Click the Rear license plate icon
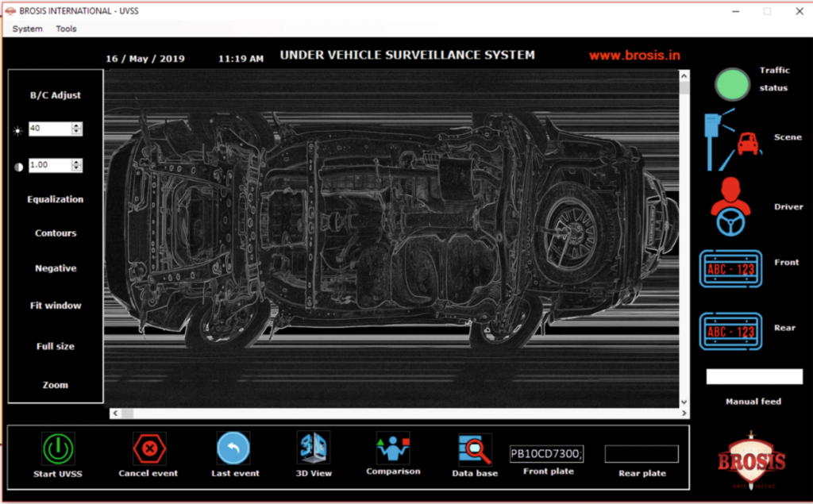 click(x=730, y=331)
